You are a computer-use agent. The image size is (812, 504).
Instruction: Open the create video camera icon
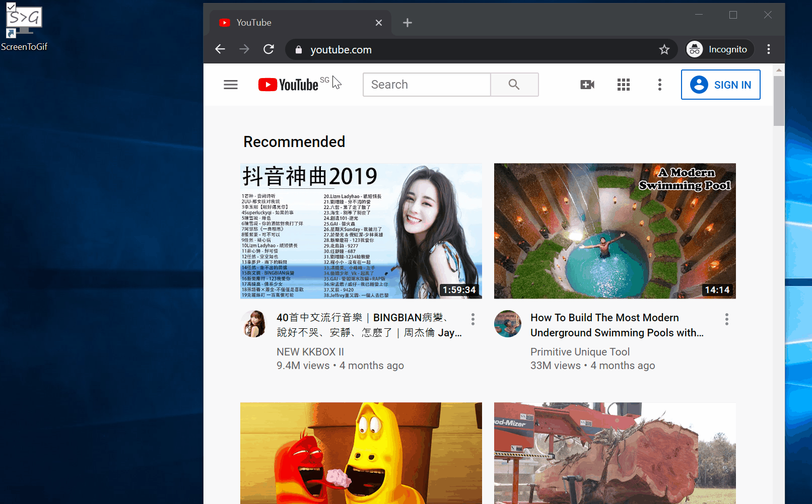coord(587,85)
